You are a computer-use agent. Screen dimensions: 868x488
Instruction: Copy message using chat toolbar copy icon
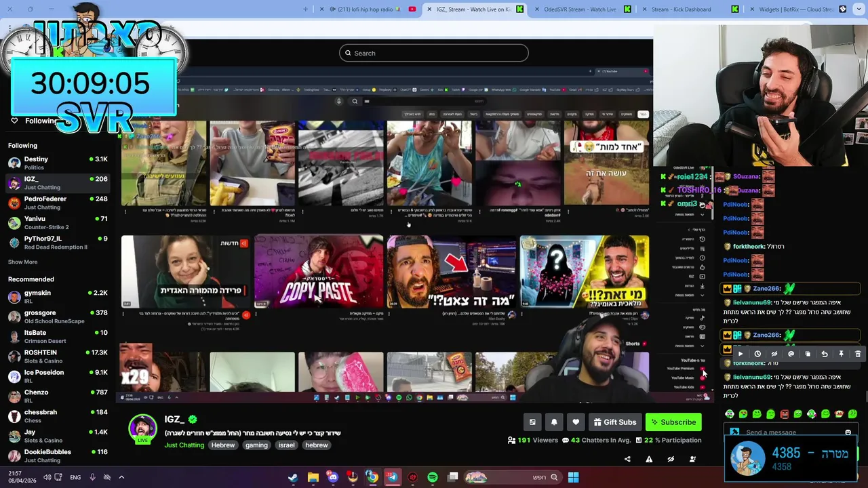(x=808, y=354)
